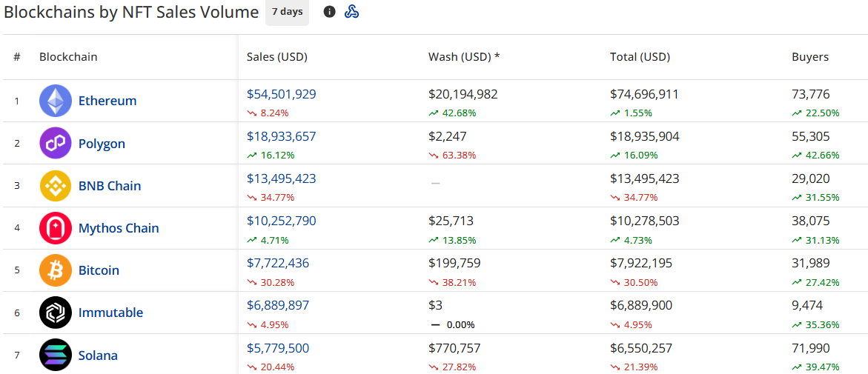
Task: Open Solana sales amount $5,779,500
Action: click(278, 348)
